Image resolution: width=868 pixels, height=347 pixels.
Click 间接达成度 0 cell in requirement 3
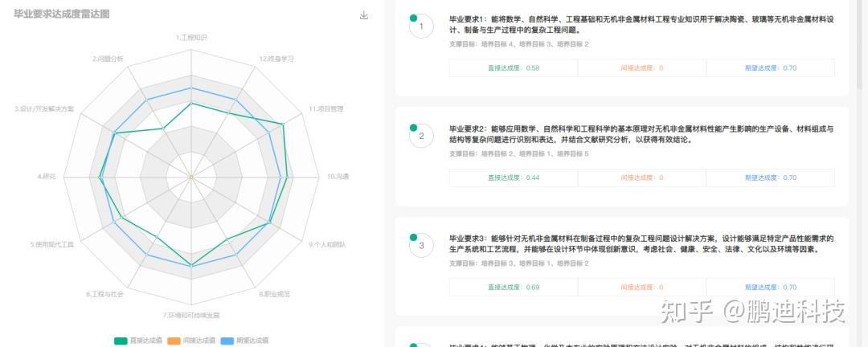point(641,288)
